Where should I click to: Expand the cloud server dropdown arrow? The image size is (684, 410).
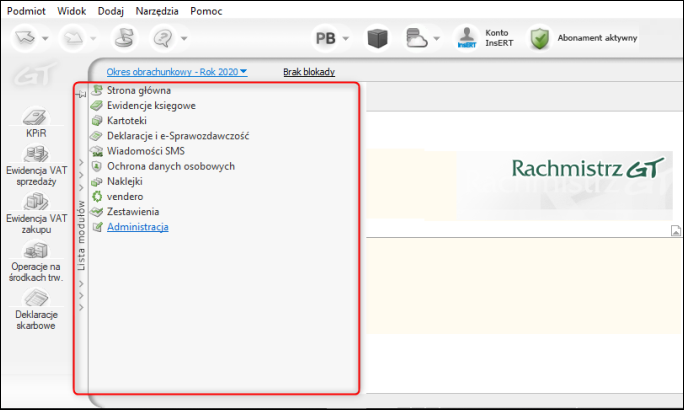(x=437, y=38)
